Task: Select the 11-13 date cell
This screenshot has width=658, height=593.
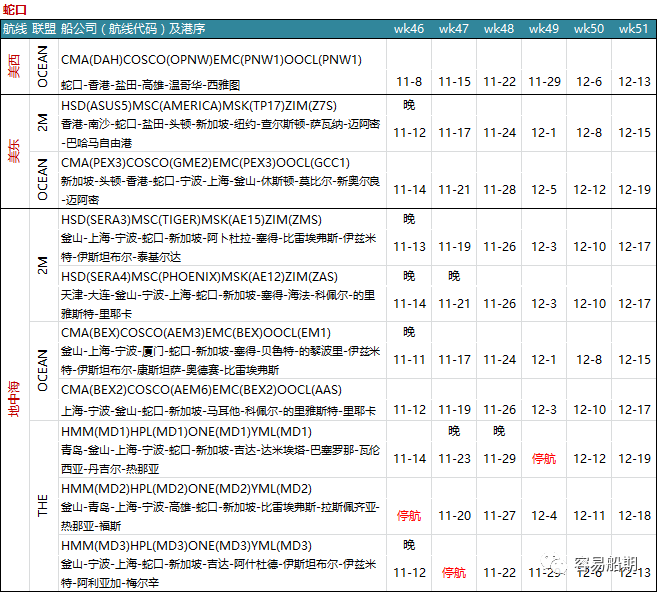Action: coord(409,246)
